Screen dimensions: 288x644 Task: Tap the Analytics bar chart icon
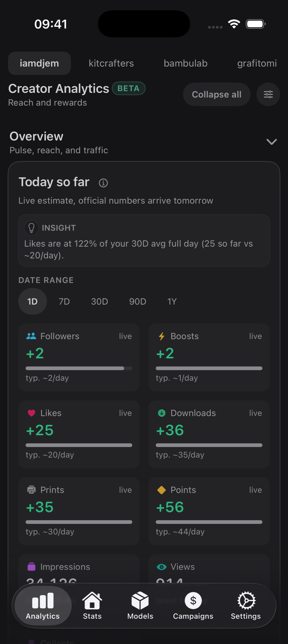pyautogui.click(x=43, y=601)
